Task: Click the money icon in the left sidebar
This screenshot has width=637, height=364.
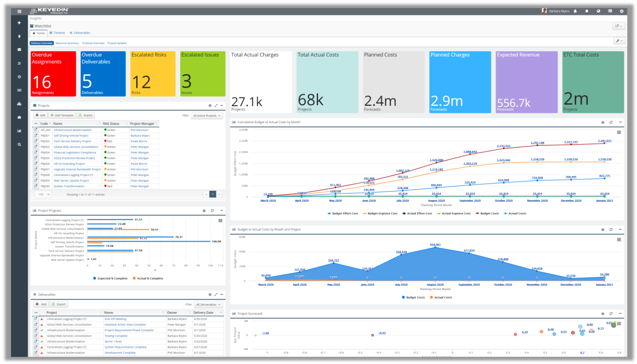Action: 19,90
